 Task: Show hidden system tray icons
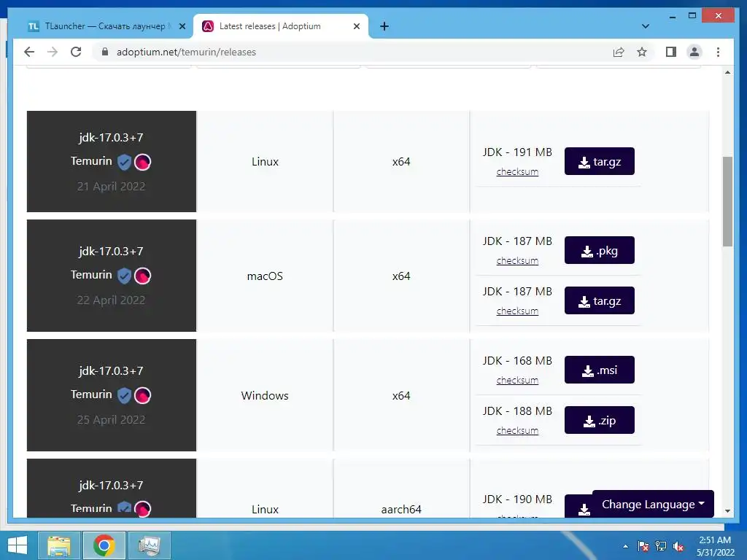point(625,546)
